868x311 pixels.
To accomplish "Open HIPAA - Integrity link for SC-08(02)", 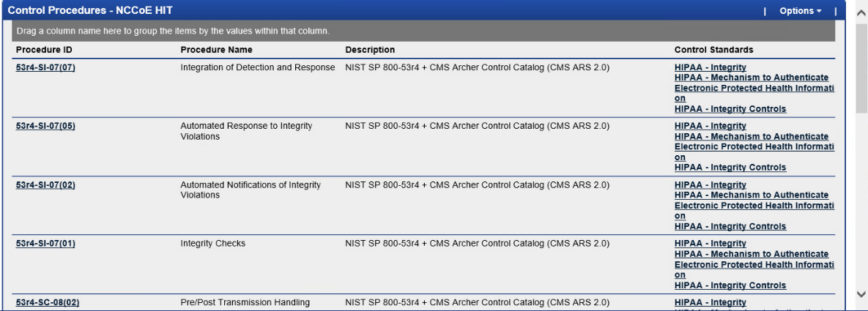I will pyautogui.click(x=711, y=302).
